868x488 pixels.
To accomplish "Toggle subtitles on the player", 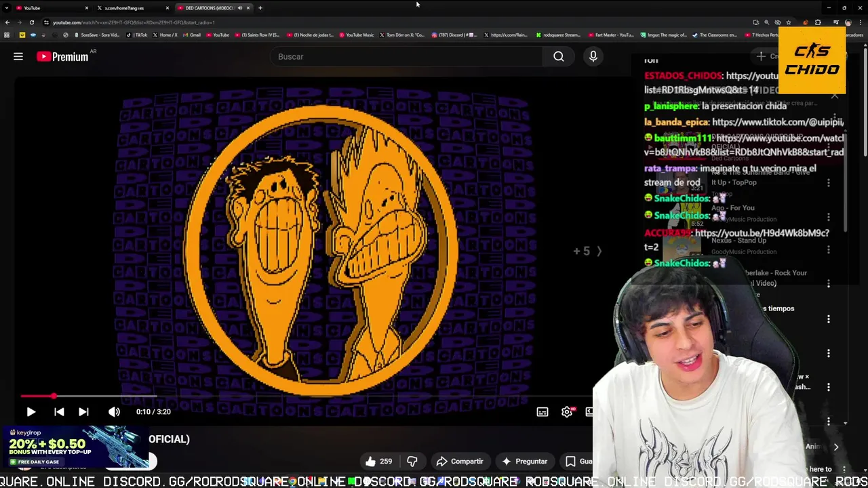I will (542, 411).
